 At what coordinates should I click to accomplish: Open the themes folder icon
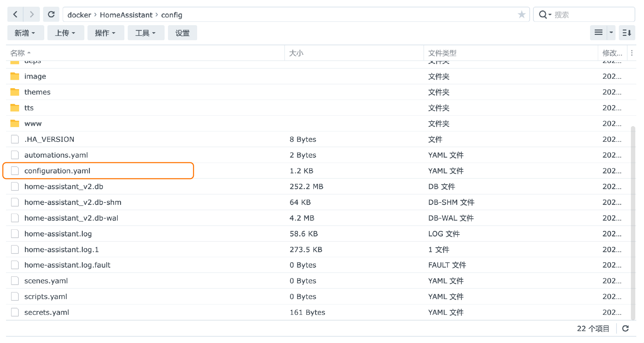click(15, 92)
